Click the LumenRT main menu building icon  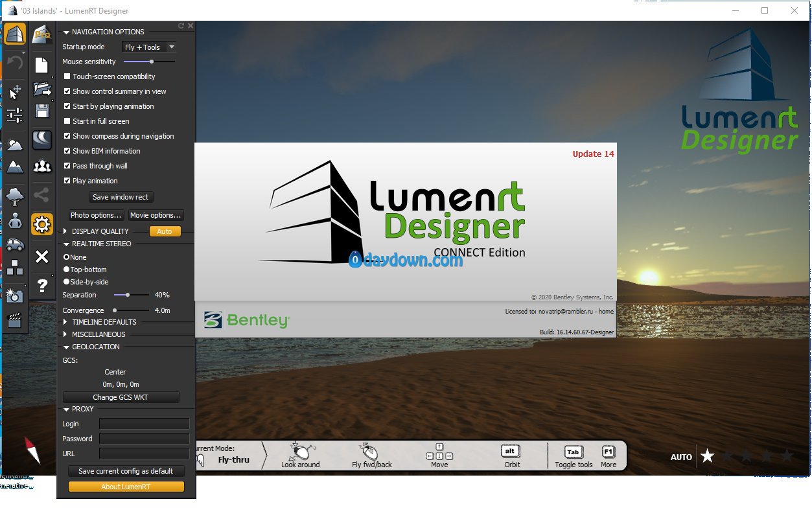(x=15, y=34)
